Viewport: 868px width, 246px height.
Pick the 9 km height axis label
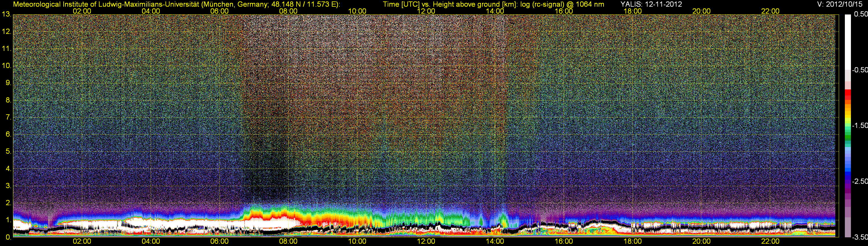(8, 83)
